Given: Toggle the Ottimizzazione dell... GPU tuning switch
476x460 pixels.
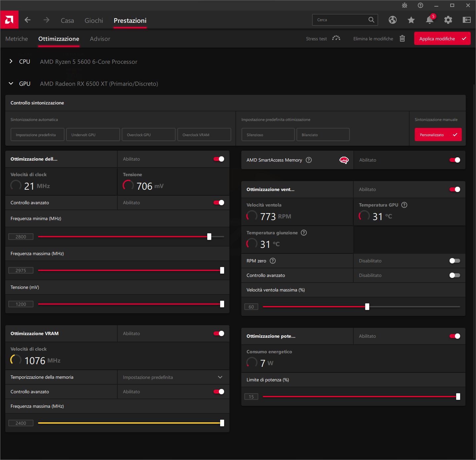Looking at the screenshot, I should [219, 159].
